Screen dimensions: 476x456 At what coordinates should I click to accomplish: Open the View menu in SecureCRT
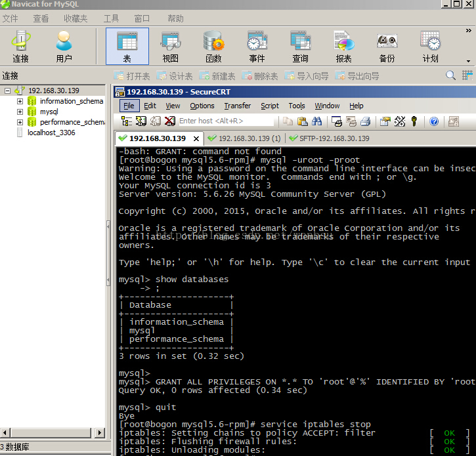173,106
